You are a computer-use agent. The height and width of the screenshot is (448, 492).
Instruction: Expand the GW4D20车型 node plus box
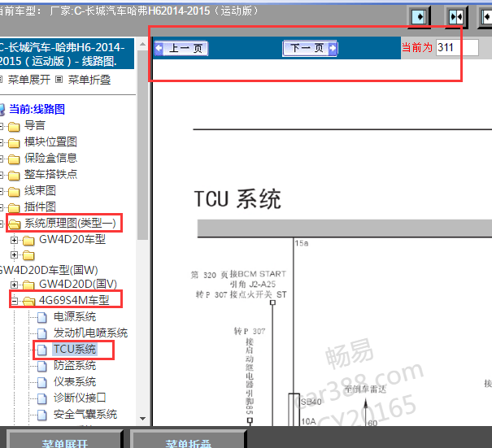[x=14, y=240]
